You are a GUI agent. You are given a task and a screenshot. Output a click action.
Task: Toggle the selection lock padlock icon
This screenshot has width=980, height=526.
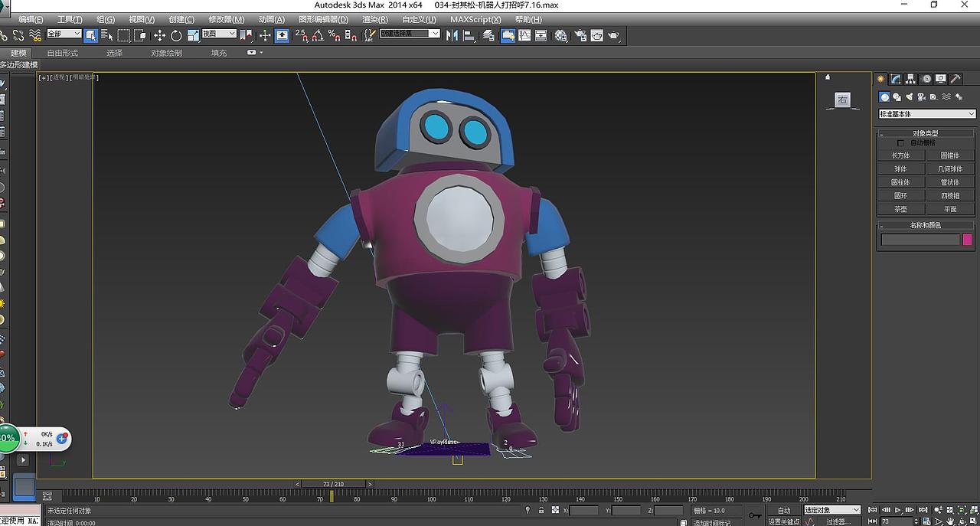[541, 510]
